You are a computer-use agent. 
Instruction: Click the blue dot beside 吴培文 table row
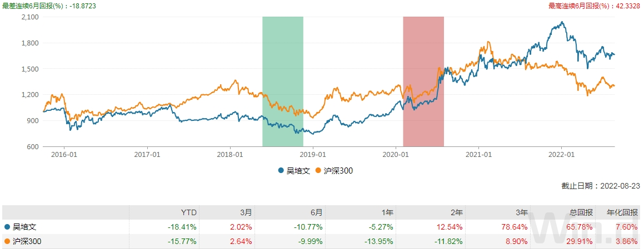pyautogui.click(x=7, y=227)
